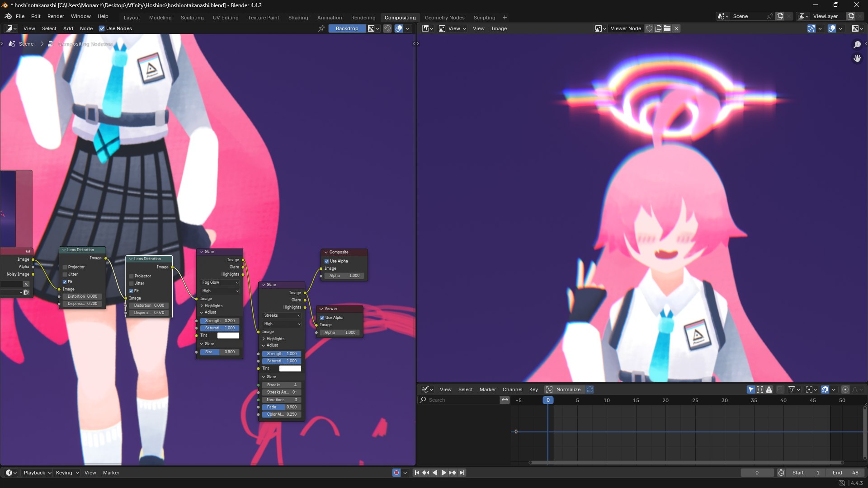
Task: Open the Streaks glare type dropdown
Action: pyautogui.click(x=282, y=315)
